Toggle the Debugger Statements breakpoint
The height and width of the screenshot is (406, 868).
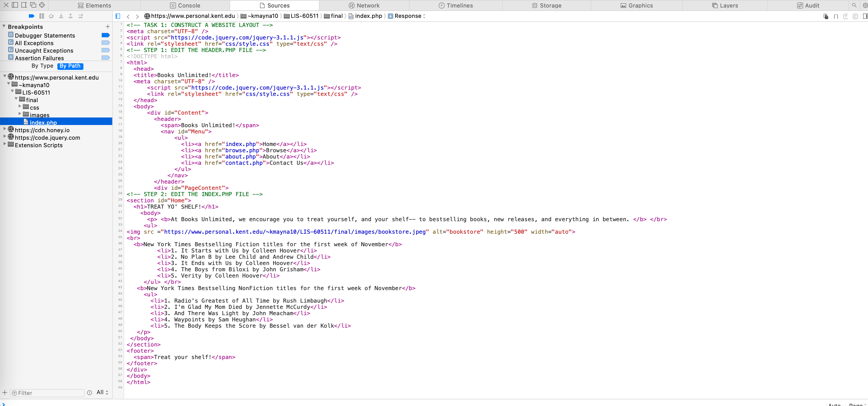pyautogui.click(x=105, y=35)
